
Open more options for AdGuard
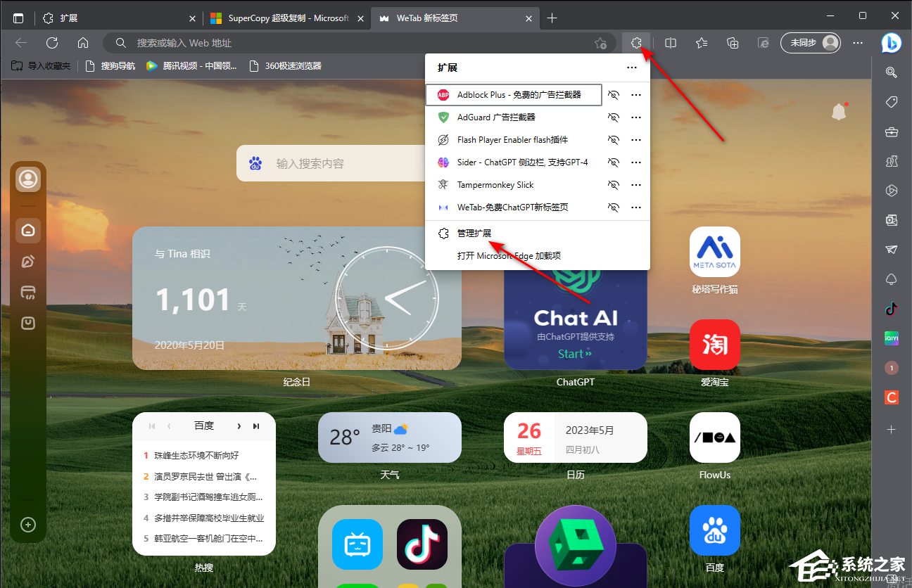click(x=636, y=117)
